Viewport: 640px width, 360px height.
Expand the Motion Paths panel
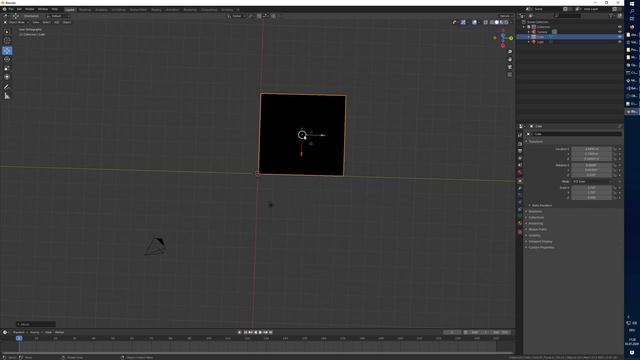[537, 229]
